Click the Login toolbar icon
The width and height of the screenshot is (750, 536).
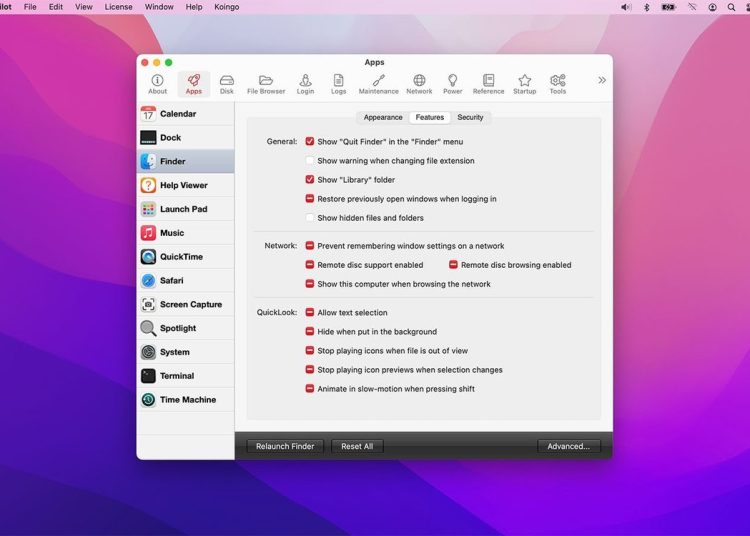pos(305,84)
